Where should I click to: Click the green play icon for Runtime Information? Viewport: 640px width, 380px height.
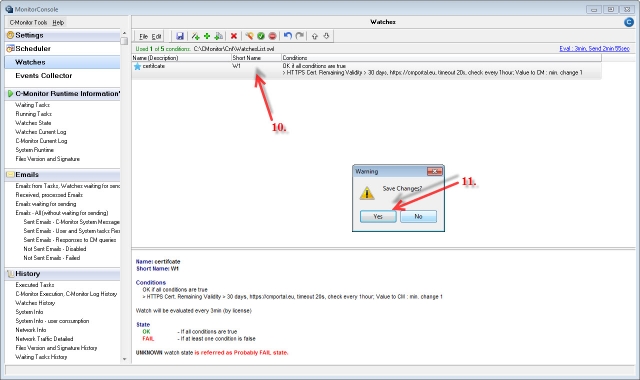click(11, 93)
